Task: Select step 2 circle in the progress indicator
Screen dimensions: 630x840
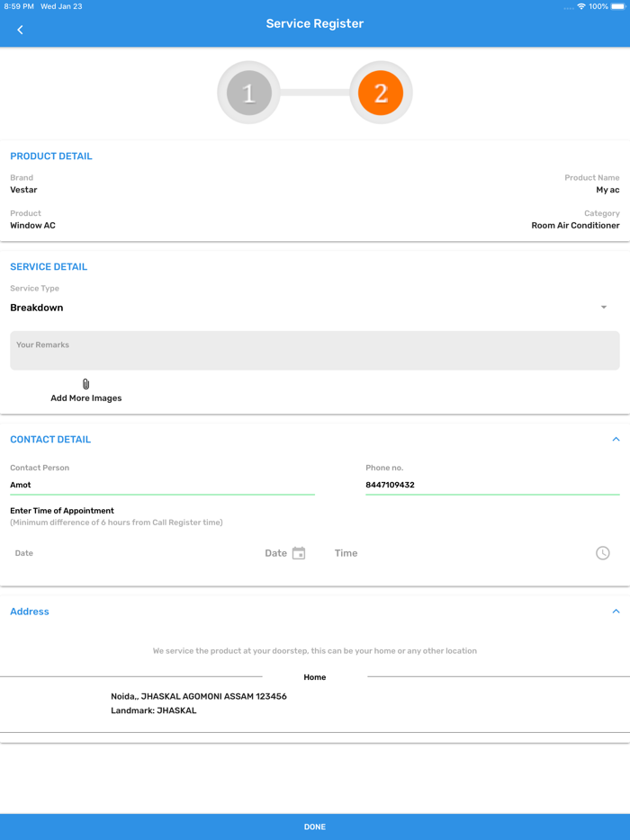Action: 381,92
